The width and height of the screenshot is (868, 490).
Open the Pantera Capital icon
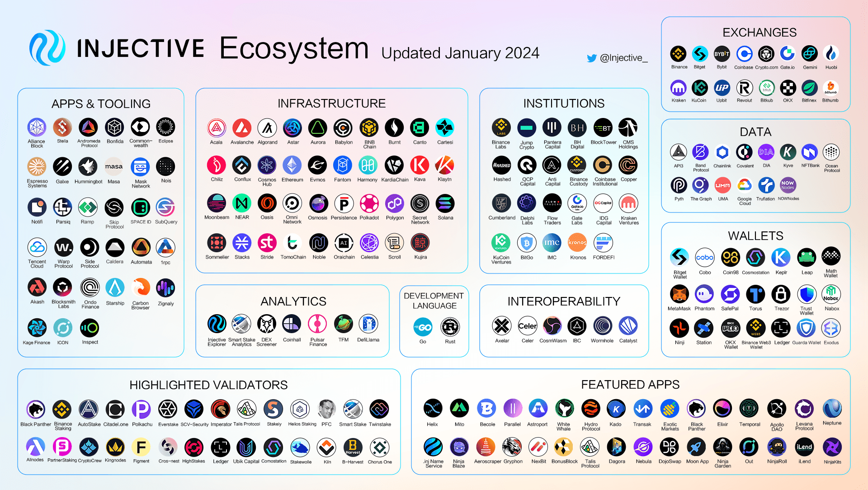click(x=552, y=128)
